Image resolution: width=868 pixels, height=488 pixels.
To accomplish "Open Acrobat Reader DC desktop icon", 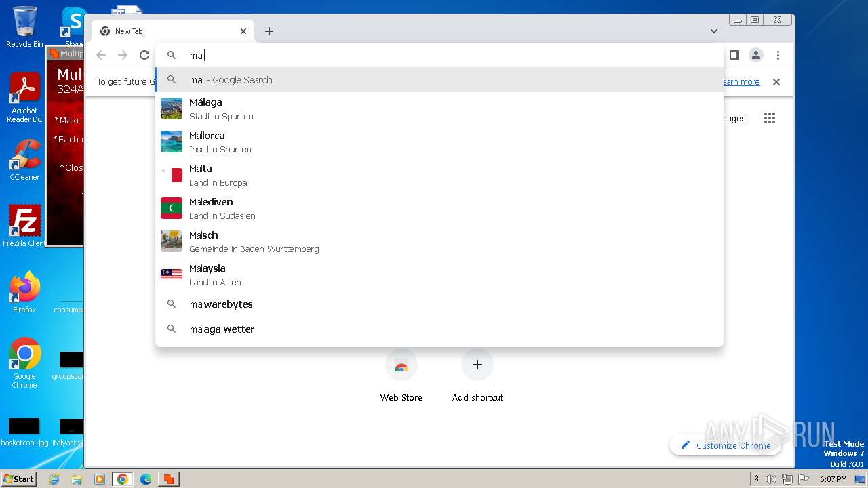I will [x=24, y=98].
